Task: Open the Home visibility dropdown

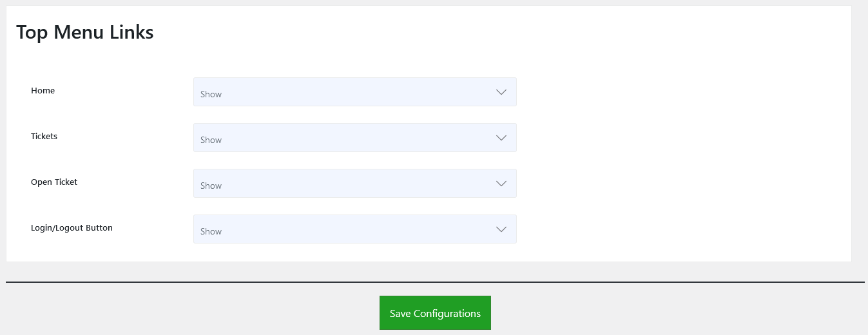Action: (x=354, y=92)
